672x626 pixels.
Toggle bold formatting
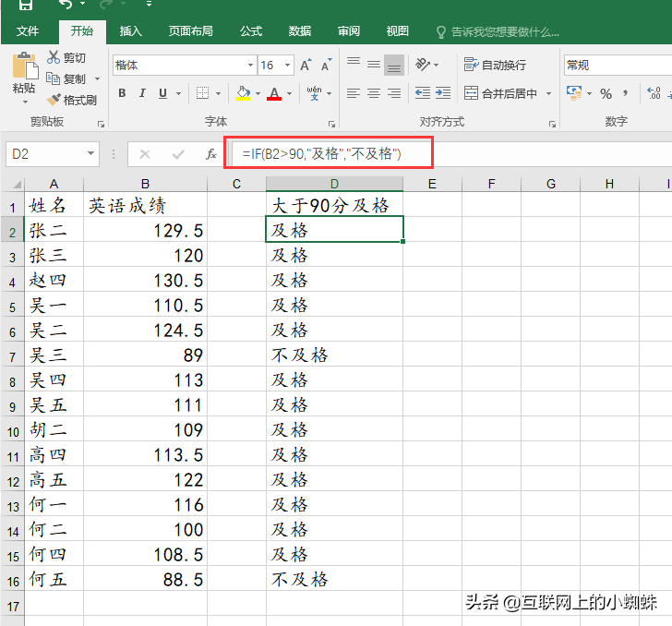[x=122, y=93]
